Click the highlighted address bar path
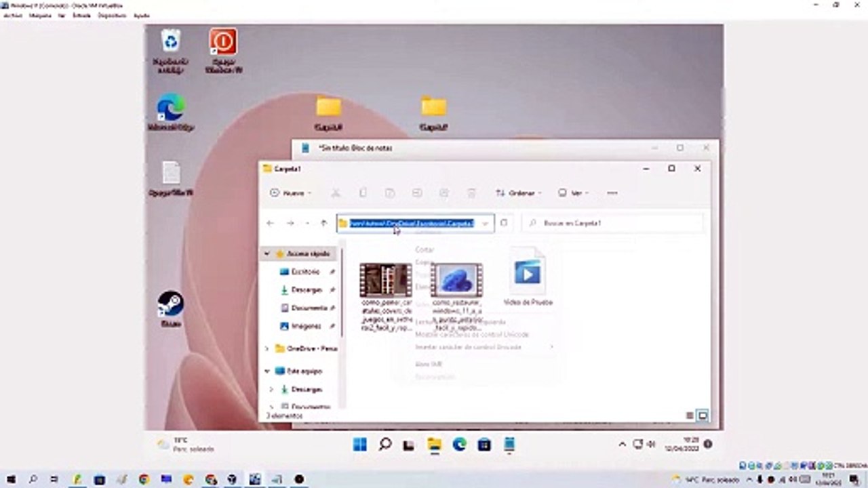 pos(412,223)
